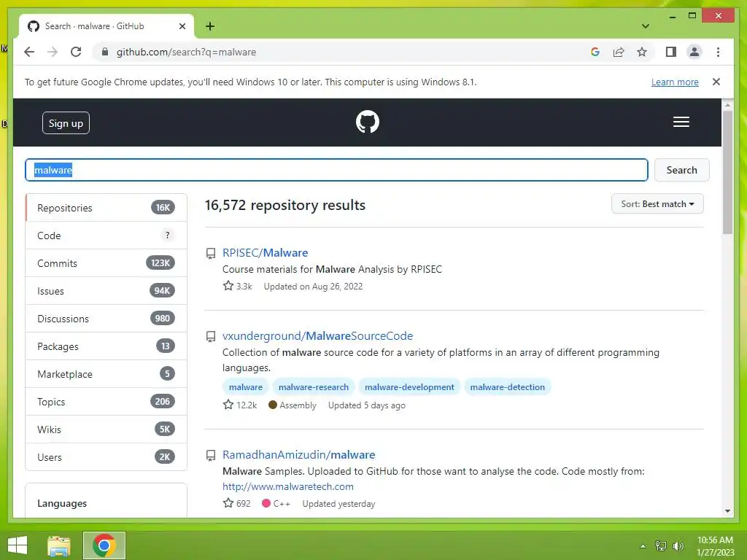Viewport: 747px width, 560px height.
Task: Click the Chrome address bar URL
Action: (186, 52)
